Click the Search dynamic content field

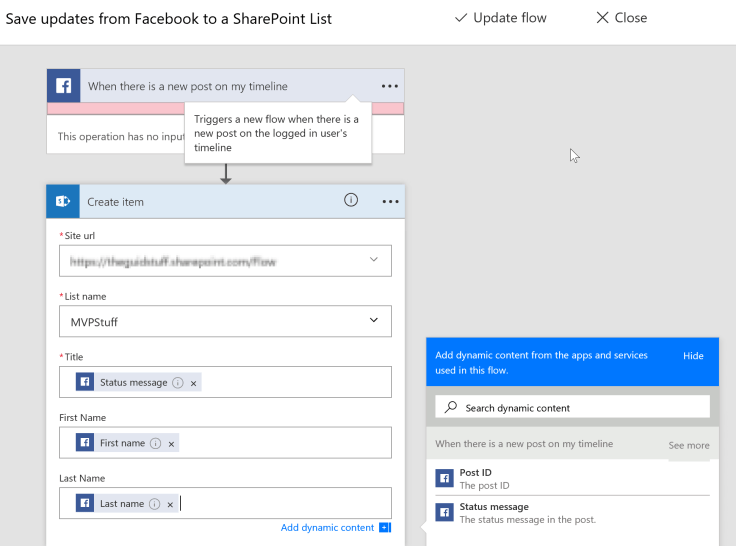tap(580, 408)
